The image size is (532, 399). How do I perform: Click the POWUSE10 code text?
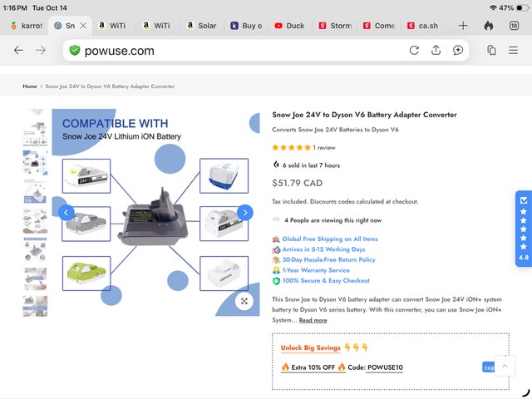coord(385,367)
